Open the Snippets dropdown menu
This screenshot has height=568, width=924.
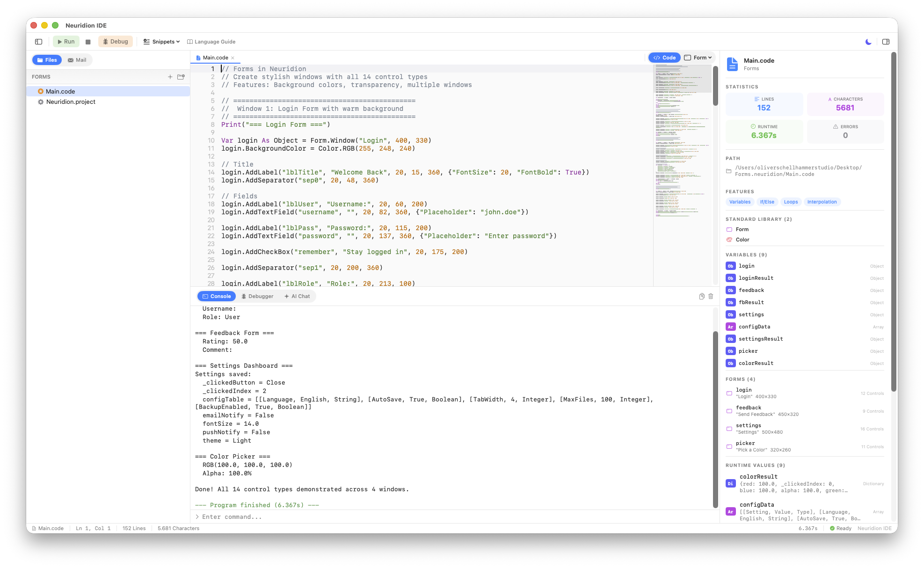[162, 42]
